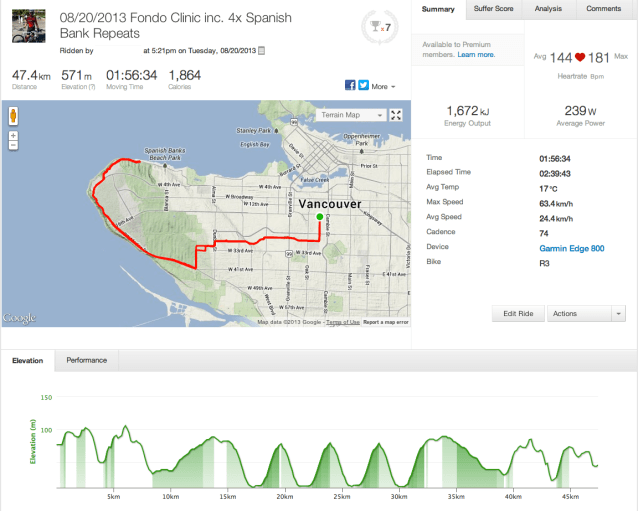Click the Edit Ride button
Viewport: 638px width, 511px height.
click(518, 314)
